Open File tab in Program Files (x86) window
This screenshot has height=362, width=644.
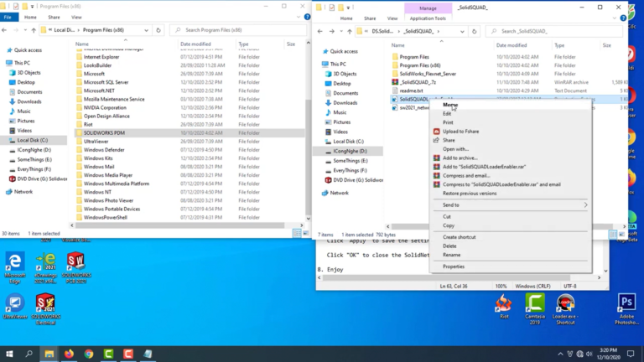tap(8, 18)
